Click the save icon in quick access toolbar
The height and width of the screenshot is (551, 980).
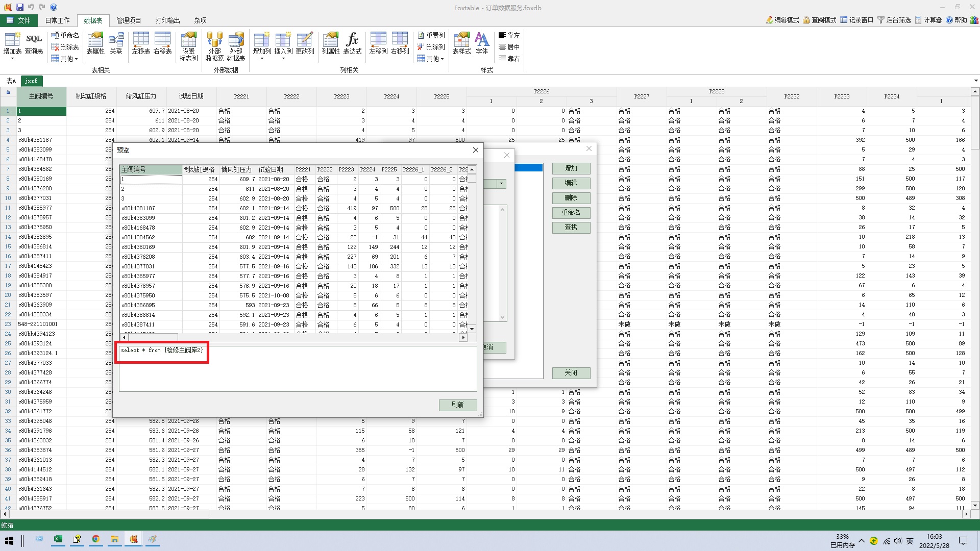pyautogui.click(x=19, y=7)
